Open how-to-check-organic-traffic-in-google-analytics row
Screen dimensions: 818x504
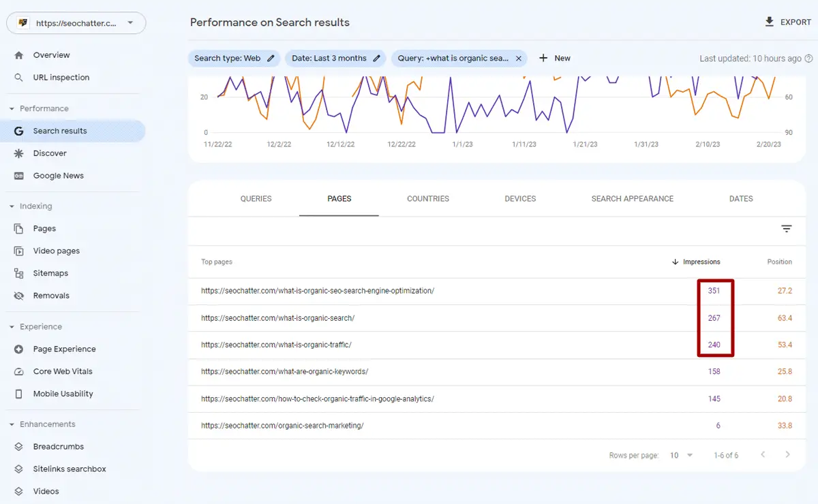click(497, 399)
